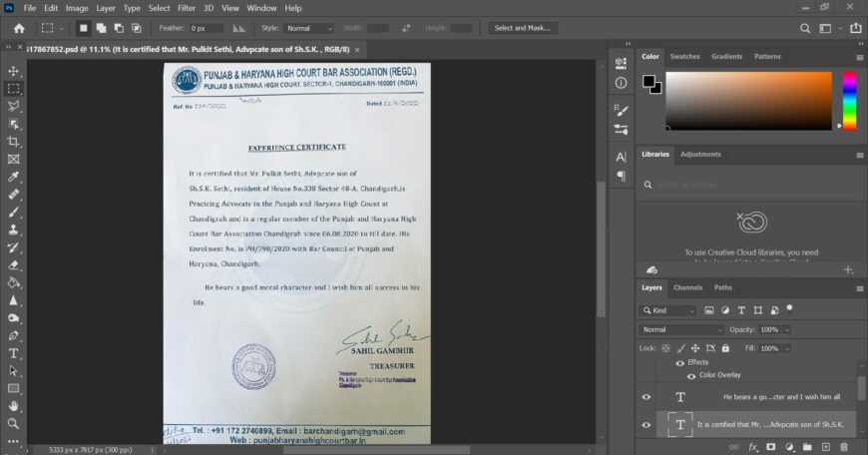Click the Select and Mask button
The height and width of the screenshot is (455, 868).
522,28
